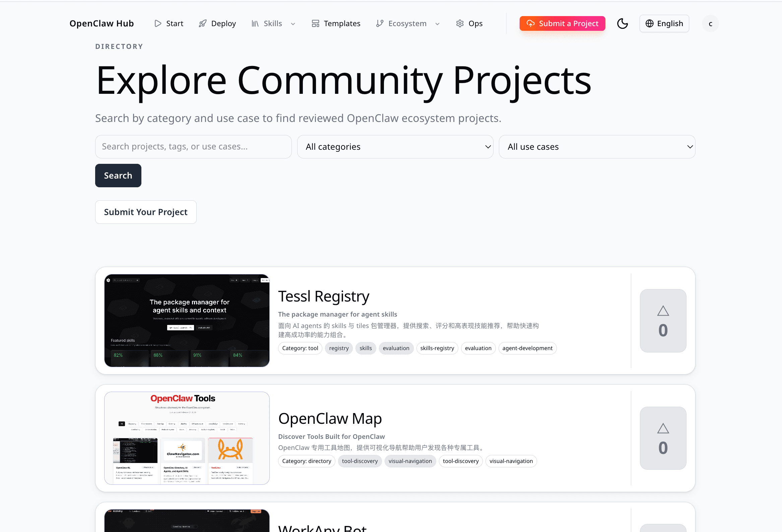Viewport: 782px width, 532px height.
Task: Open the All use cases dropdown
Action: point(597,147)
